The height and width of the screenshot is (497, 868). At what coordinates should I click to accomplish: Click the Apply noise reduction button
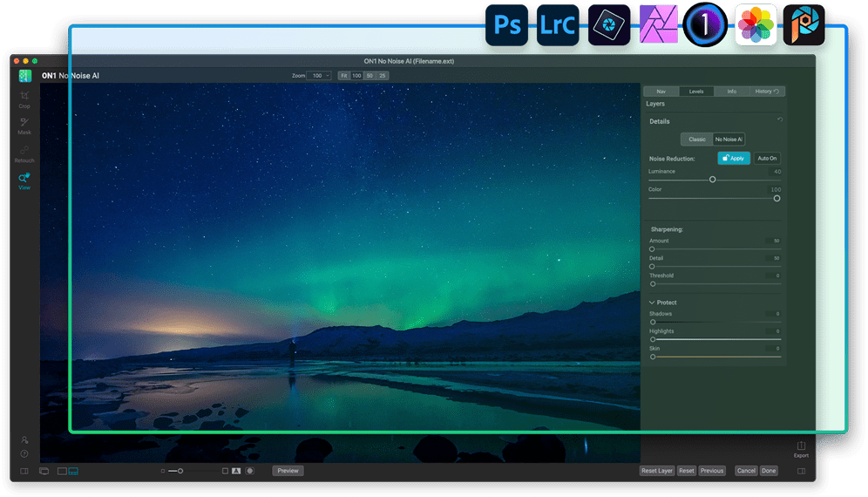(x=734, y=159)
